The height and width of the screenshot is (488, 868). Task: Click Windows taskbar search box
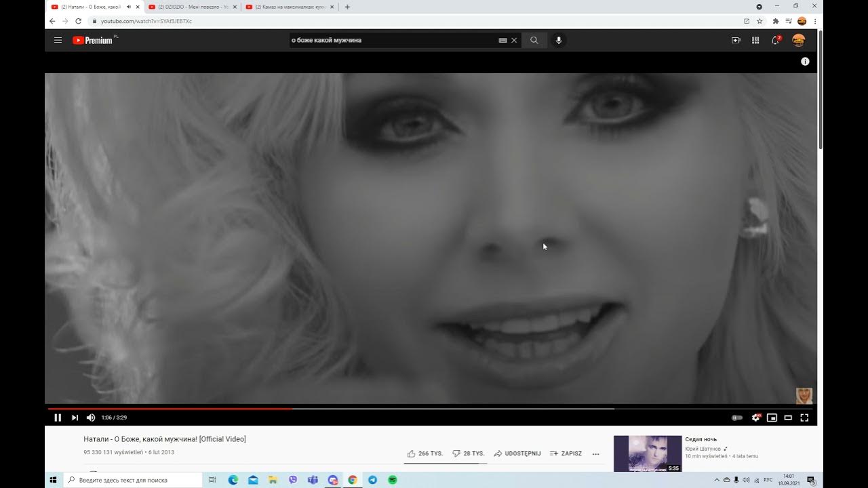point(133,480)
